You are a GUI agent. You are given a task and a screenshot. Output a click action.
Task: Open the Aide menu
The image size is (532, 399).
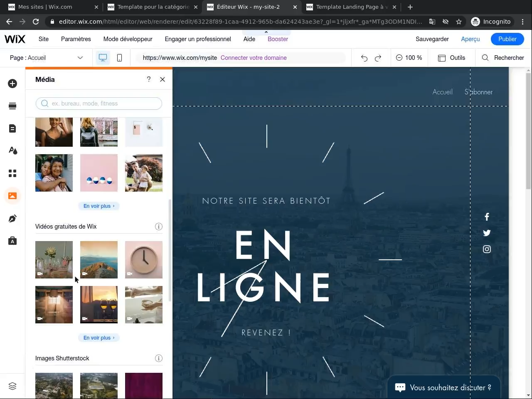pos(249,39)
